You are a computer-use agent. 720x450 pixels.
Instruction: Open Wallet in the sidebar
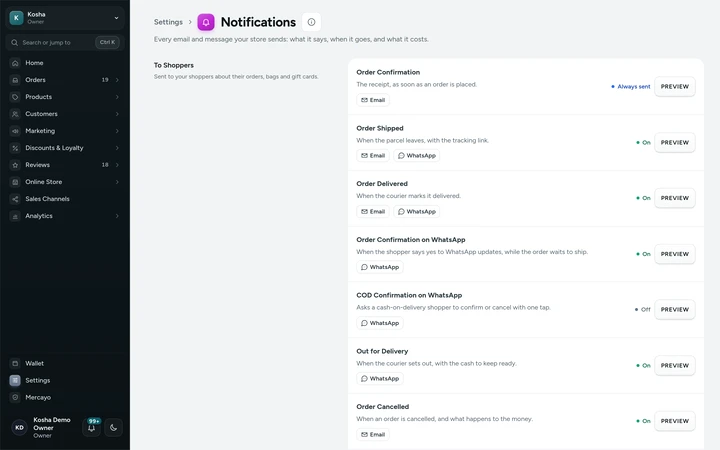pyautogui.click(x=65, y=363)
